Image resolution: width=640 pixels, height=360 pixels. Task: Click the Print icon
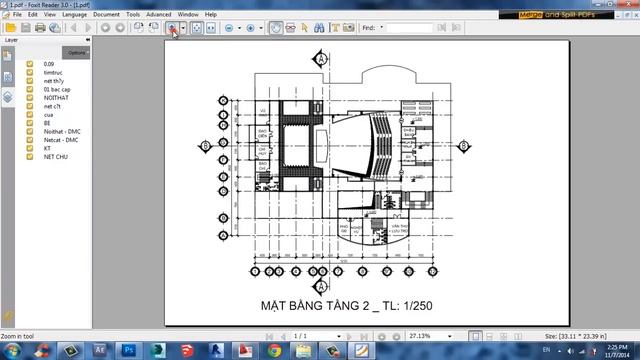(40, 28)
